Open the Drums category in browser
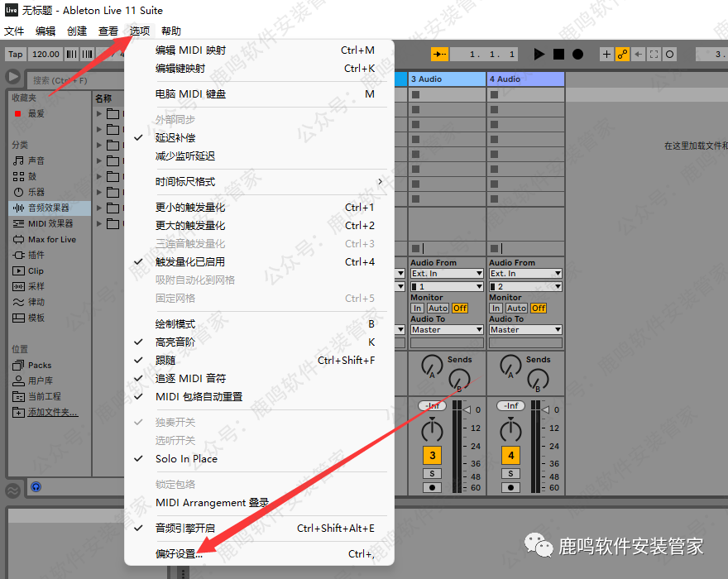 click(32, 176)
